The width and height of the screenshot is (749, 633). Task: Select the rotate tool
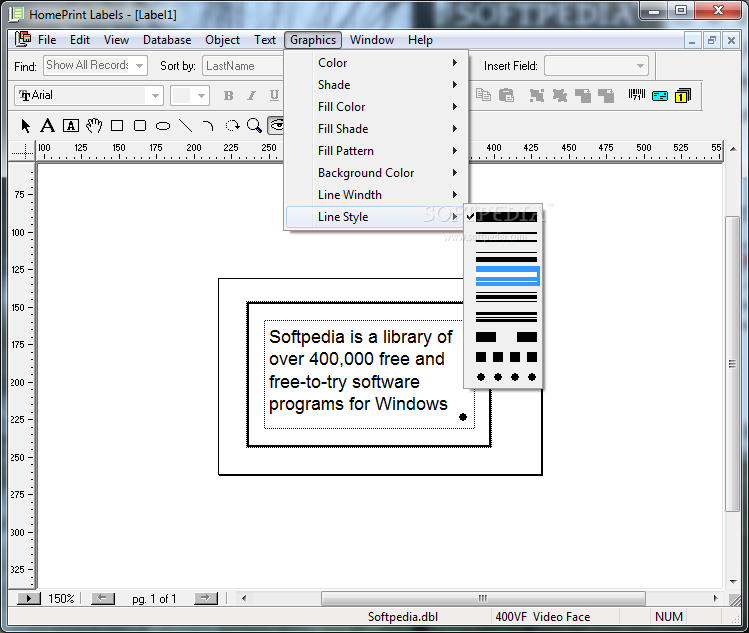(232, 126)
